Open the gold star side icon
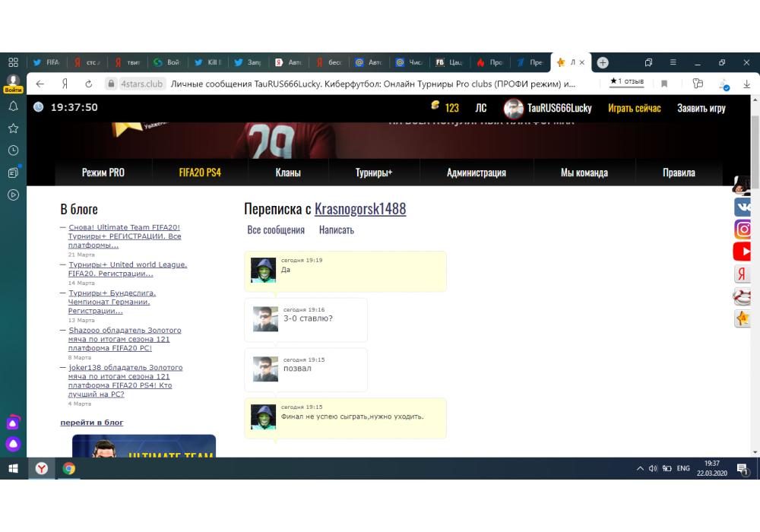760x532 pixels. tap(742, 318)
